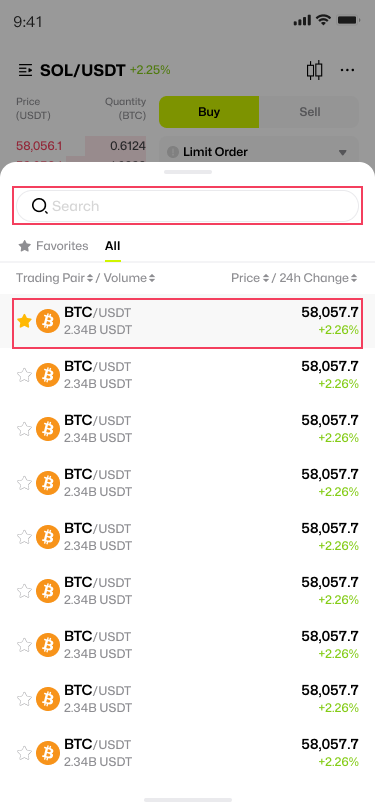Click the magnifier icon in search bar
The width and height of the screenshot is (375, 812).
coord(39,206)
